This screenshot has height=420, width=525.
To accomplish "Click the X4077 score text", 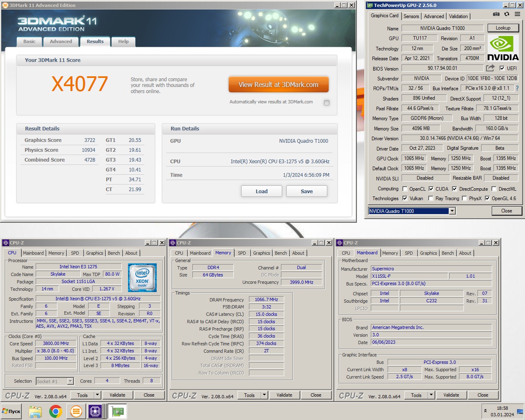I will 80,84.
